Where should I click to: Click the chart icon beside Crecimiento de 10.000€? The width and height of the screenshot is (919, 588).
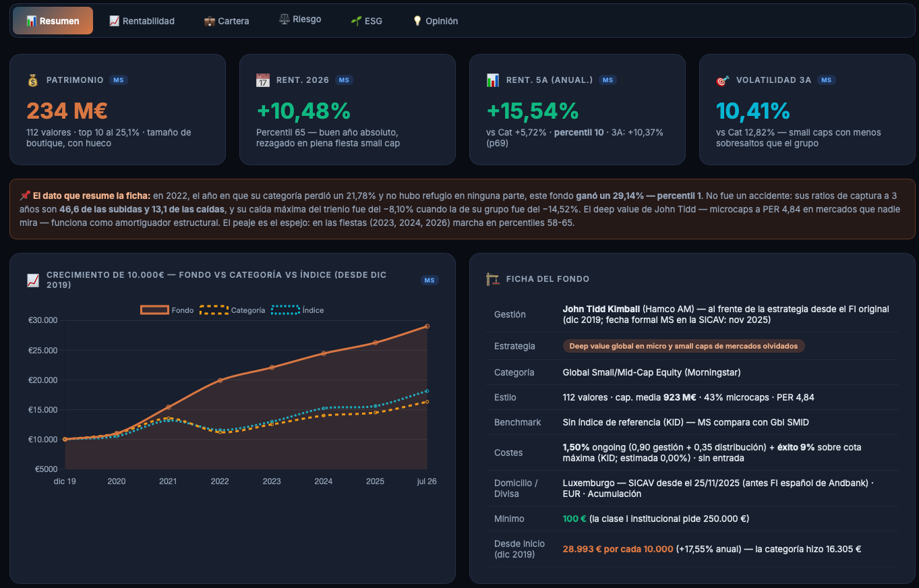33,280
